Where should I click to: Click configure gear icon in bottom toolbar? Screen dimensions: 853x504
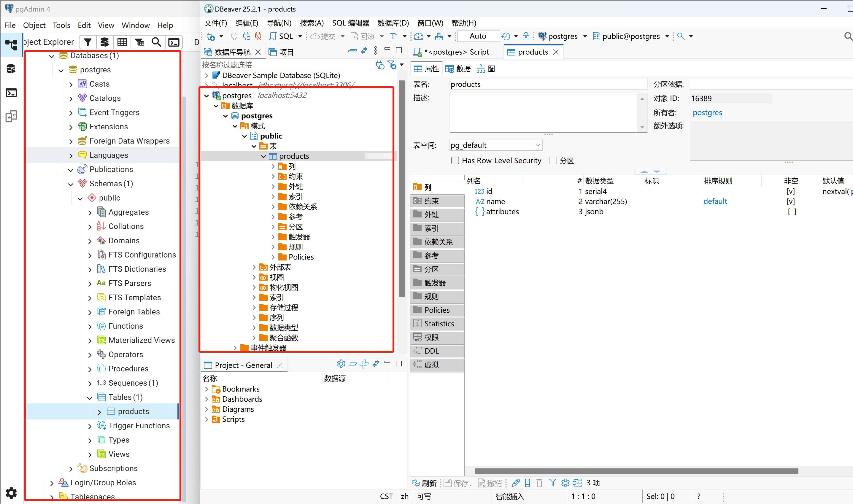click(565, 483)
